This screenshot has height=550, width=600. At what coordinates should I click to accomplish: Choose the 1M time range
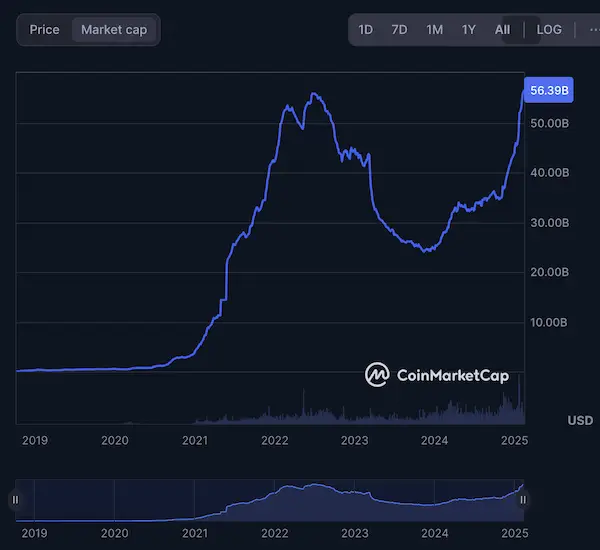[x=434, y=30]
